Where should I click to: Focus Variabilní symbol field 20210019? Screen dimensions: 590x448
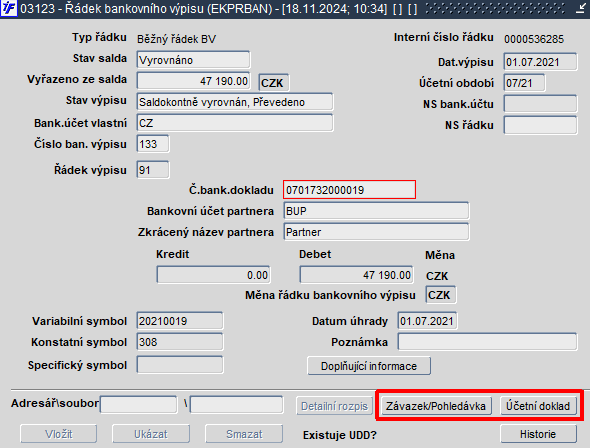click(180, 321)
